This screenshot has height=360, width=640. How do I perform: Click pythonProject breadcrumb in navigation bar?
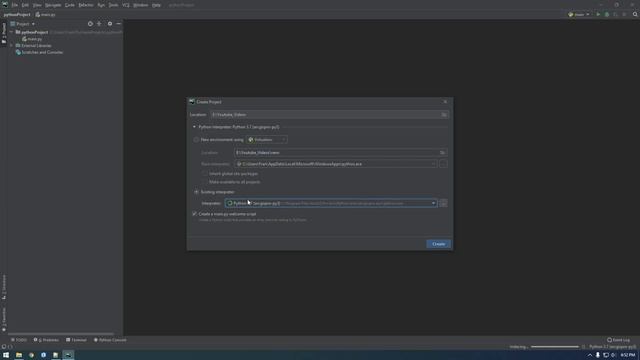[17, 14]
